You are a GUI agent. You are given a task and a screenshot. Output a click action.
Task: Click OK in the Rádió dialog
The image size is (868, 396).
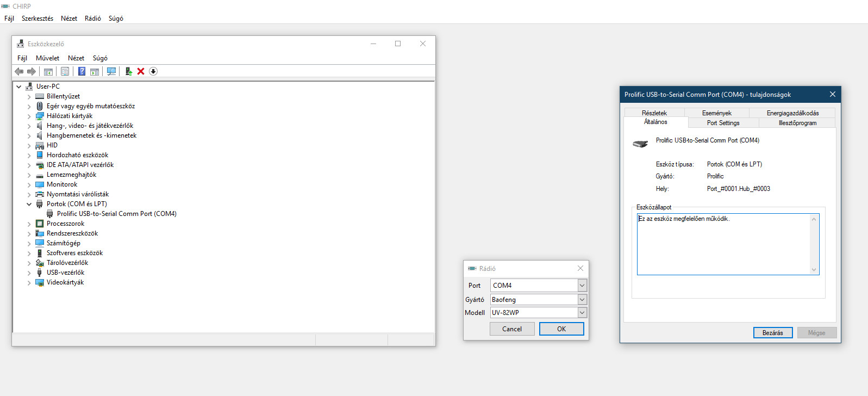click(561, 329)
